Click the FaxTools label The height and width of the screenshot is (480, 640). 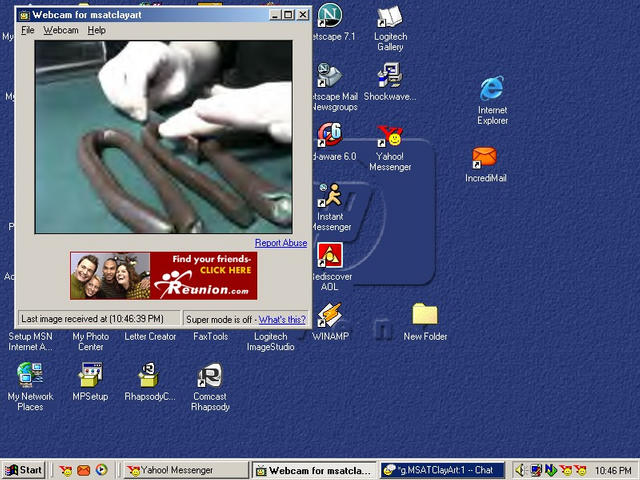(x=210, y=336)
